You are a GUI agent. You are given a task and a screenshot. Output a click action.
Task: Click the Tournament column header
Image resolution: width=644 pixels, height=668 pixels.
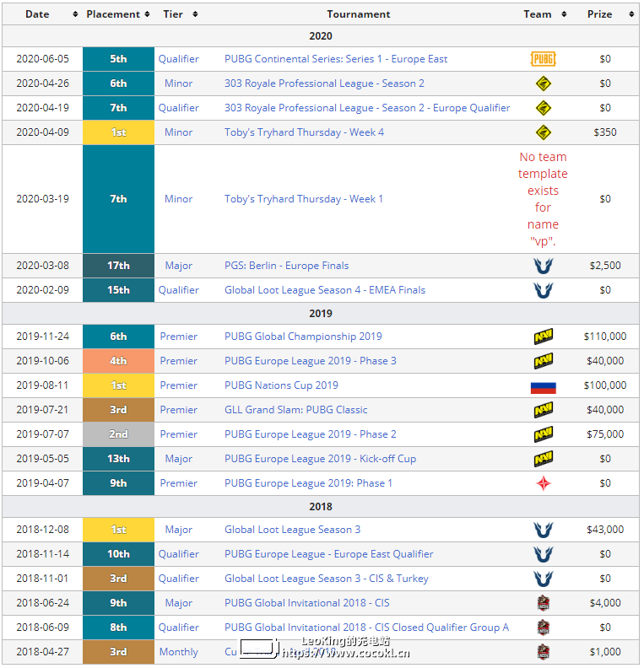click(x=359, y=14)
